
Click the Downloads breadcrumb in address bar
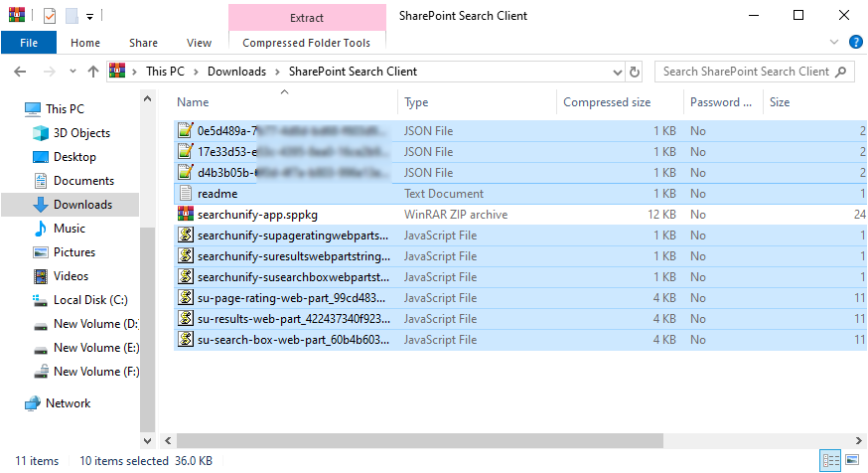236,72
